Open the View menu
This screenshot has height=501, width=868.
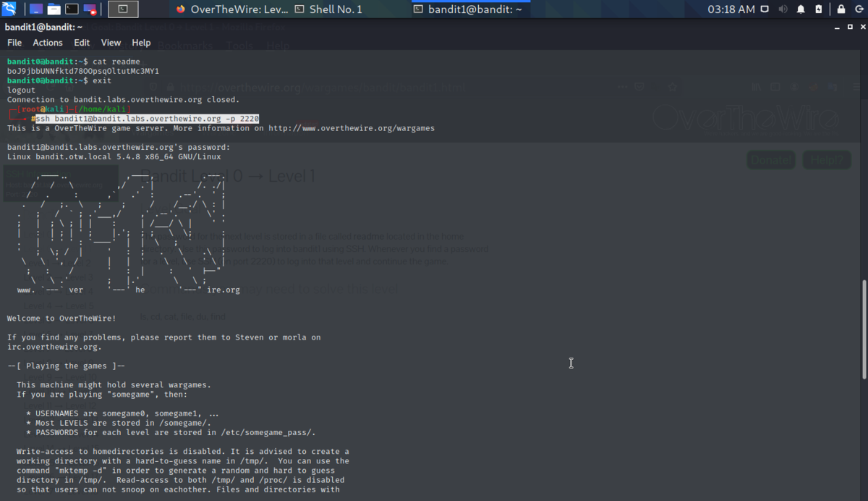[x=111, y=43]
